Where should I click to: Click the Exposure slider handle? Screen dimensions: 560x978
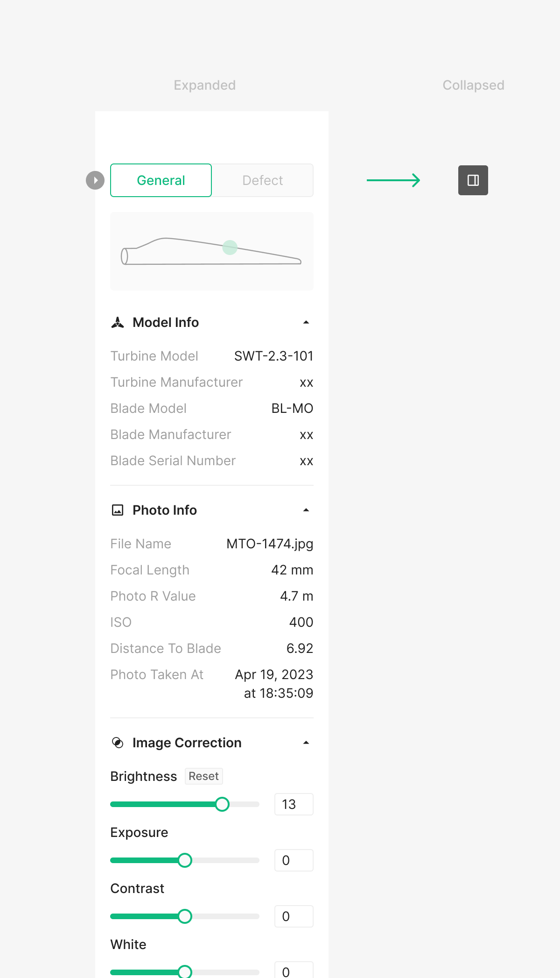pos(185,860)
